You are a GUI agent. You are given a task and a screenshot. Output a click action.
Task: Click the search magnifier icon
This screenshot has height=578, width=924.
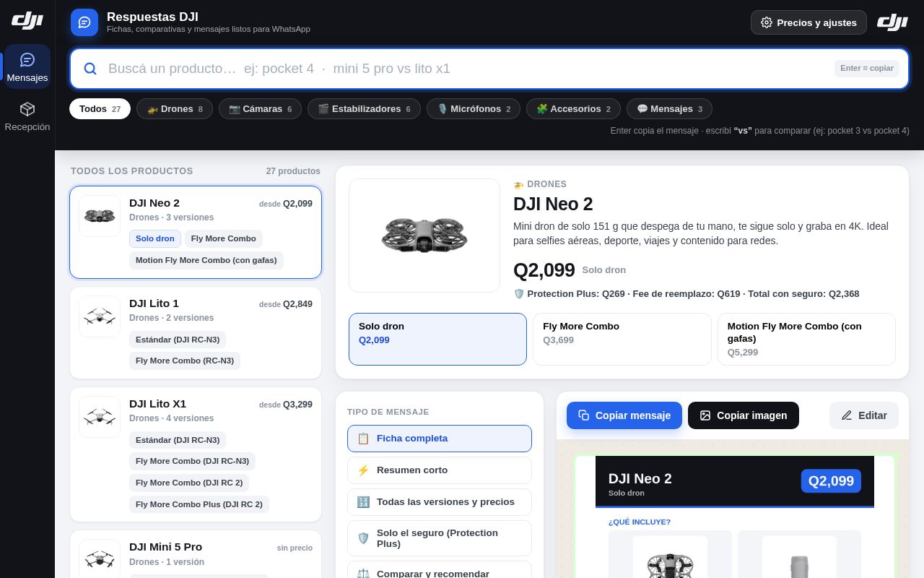coord(90,69)
